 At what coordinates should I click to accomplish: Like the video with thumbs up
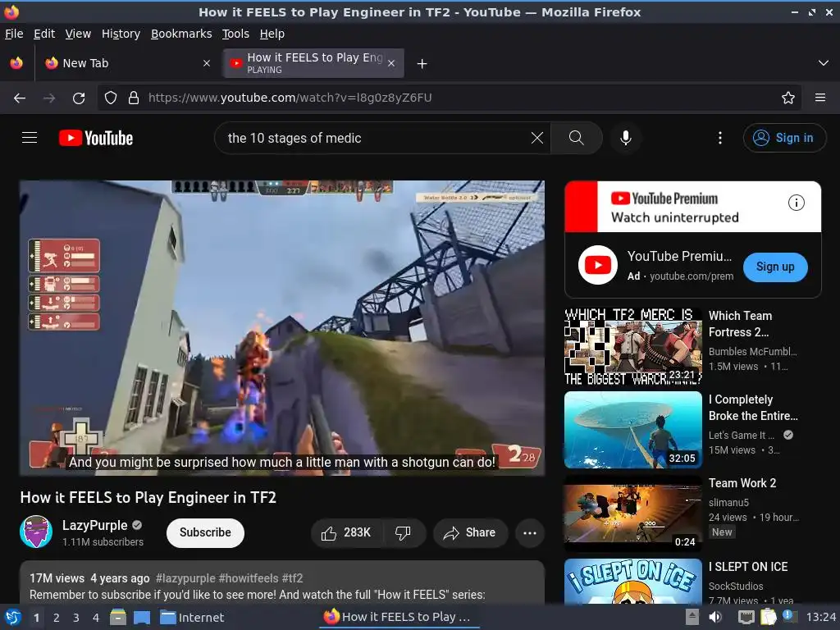(346, 532)
